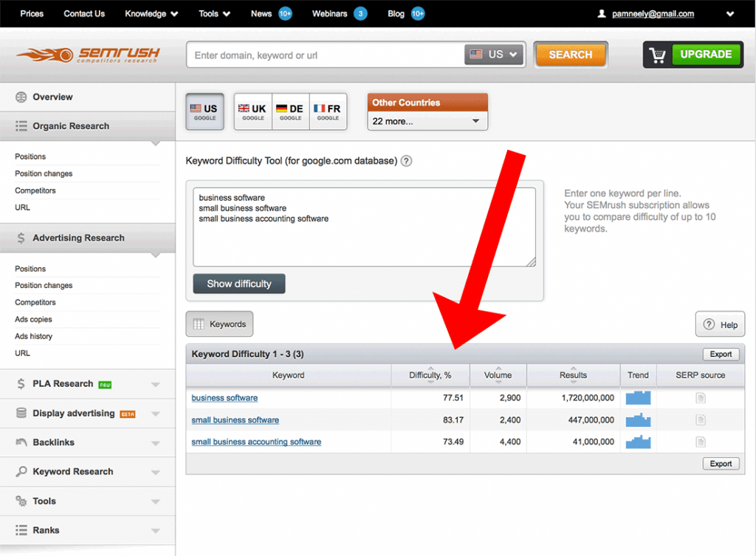
Task: Expand the PLA Research section
Action: [155, 385]
